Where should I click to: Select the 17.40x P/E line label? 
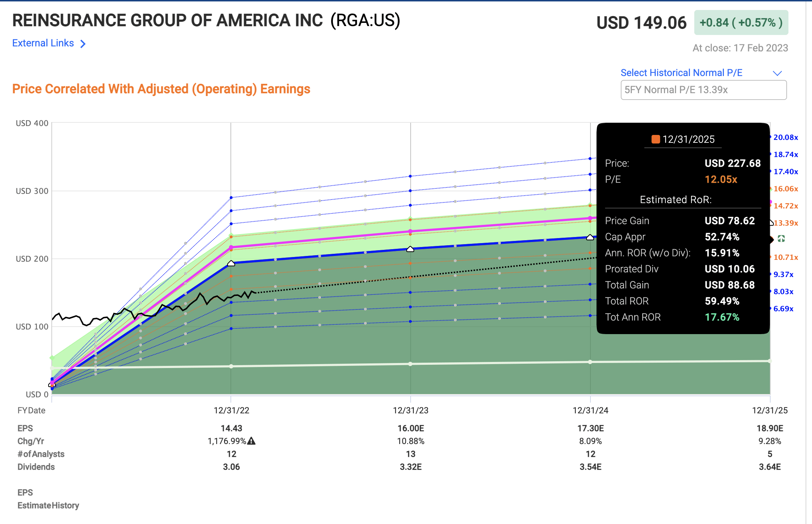[786, 172]
